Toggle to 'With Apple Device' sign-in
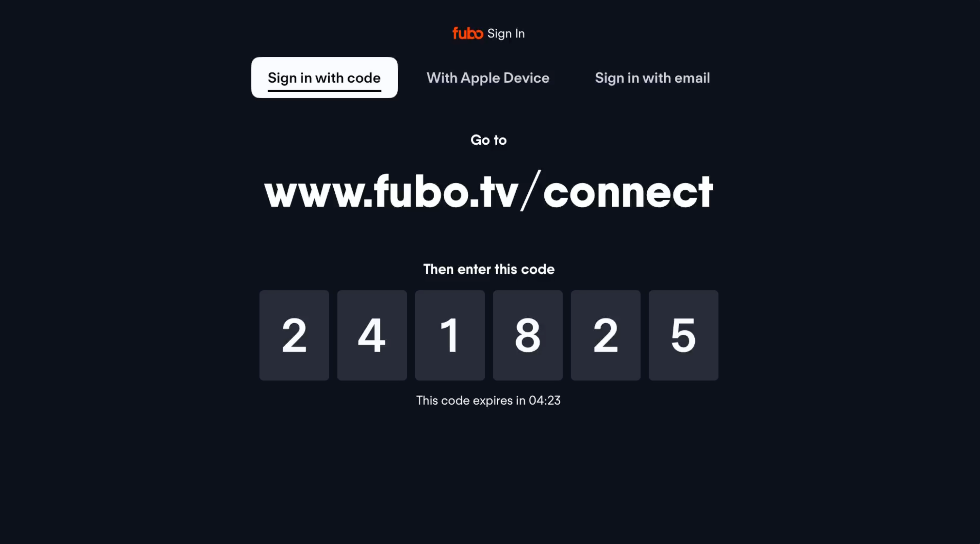Viewport: 980px width, 544px height. click(x=488, y=77)
